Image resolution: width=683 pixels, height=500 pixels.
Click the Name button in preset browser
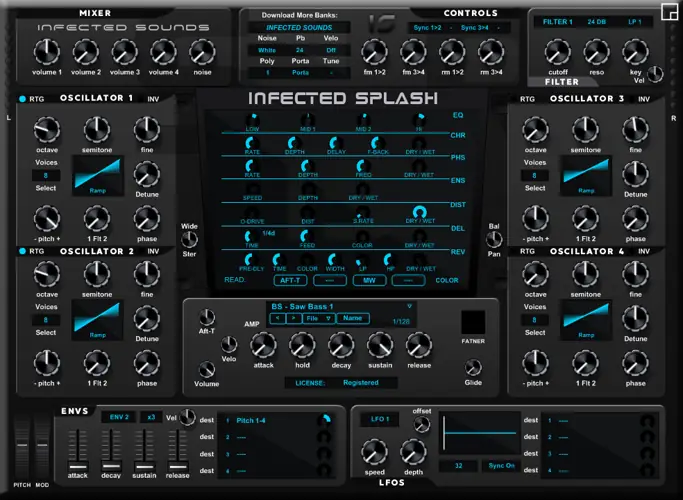(351, 318)
